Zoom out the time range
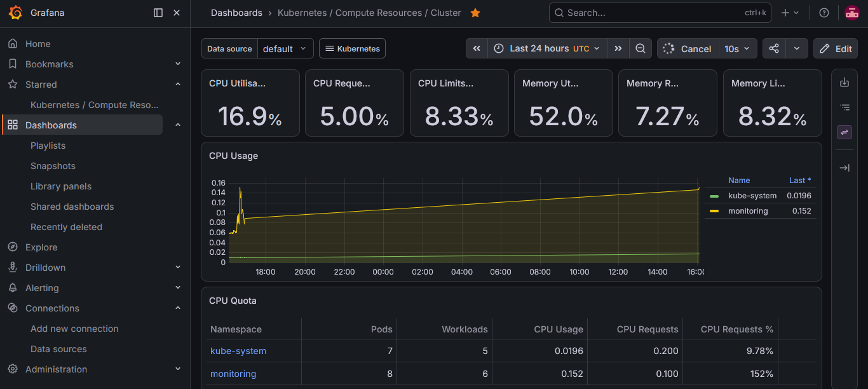Image resolution: width=868 pixels, height=389 pixels. [641, 48]
